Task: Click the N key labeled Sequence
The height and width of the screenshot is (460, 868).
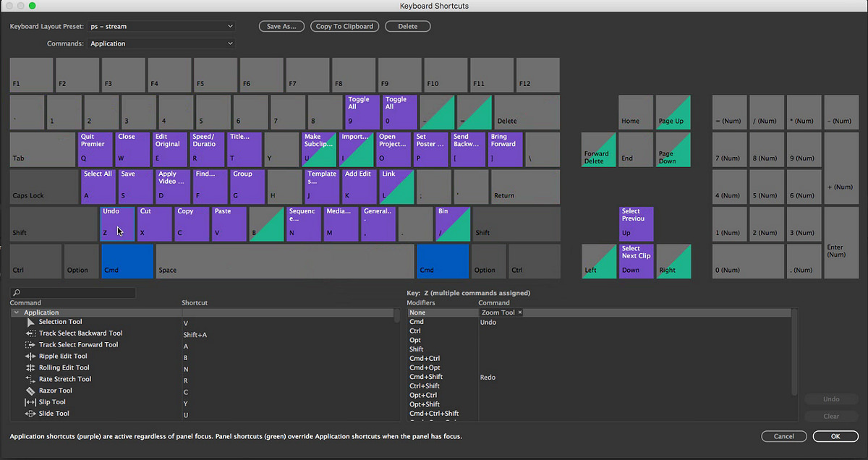Action: click(304, 223)
